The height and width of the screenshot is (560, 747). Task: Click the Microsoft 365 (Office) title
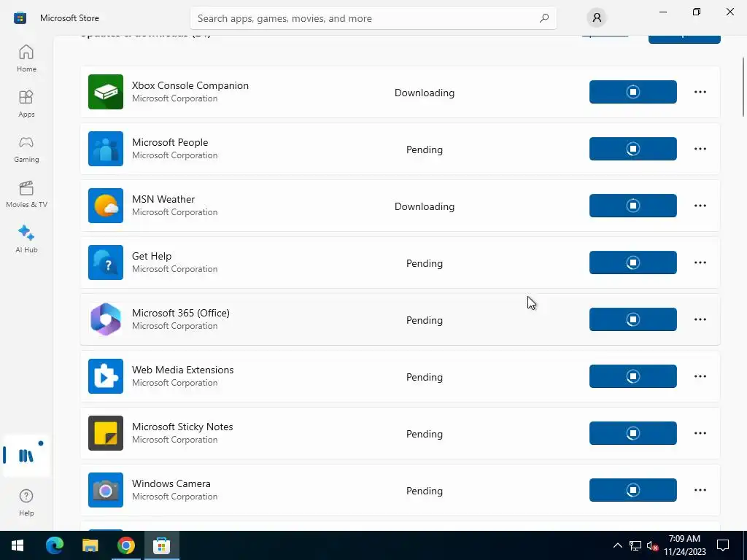(181, 313)
